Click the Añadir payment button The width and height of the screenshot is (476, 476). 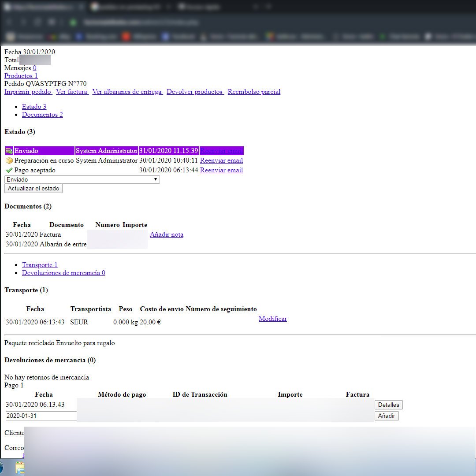coord(387,416)
